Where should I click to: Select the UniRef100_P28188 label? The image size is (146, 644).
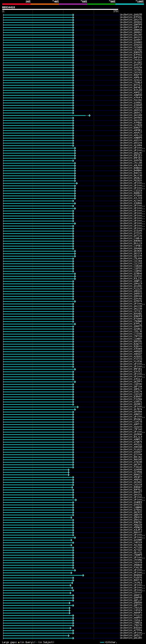coord(131,108)
